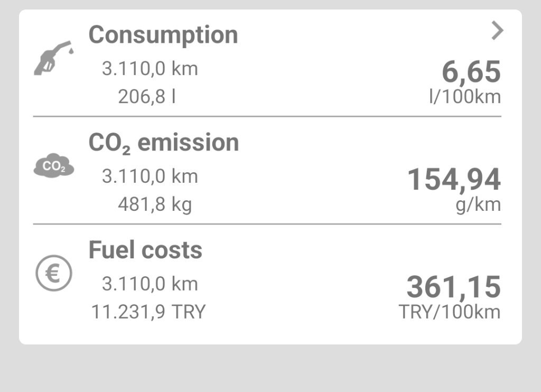541x392 pixels.
Task: Open the CO2 emission section heading
Action: point(163,143)
